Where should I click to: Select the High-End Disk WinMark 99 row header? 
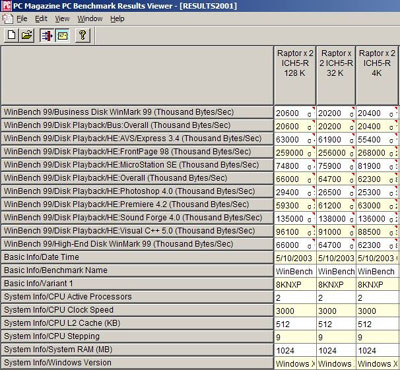[137, 244]
